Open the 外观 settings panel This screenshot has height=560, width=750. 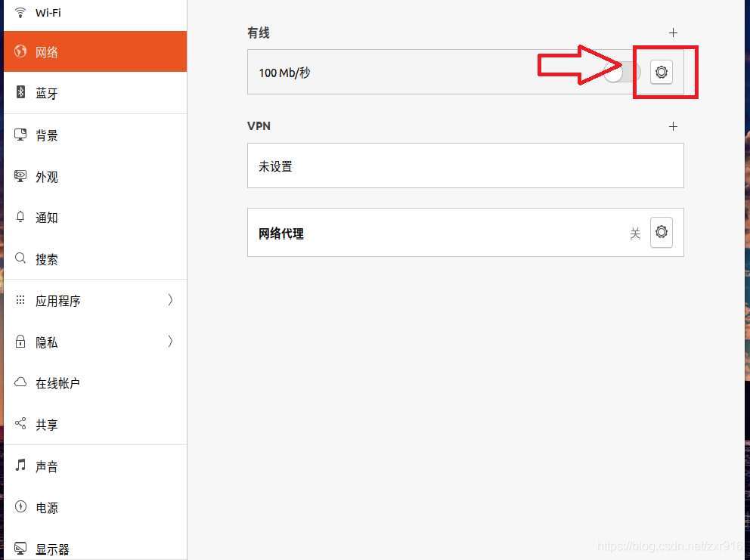point(95,177)
